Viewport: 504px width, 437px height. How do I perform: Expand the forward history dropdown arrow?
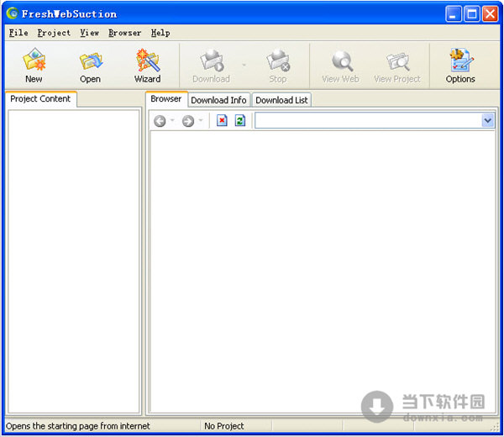pos(201,120)
